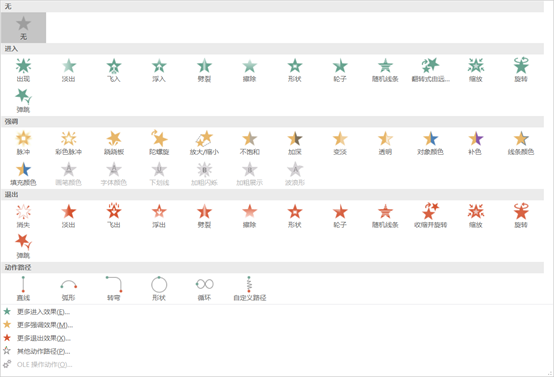This screenshot has width=554, height=377.
Task: Apply the 加深 darken emphasis effect
Action: [x=295, y=143]
